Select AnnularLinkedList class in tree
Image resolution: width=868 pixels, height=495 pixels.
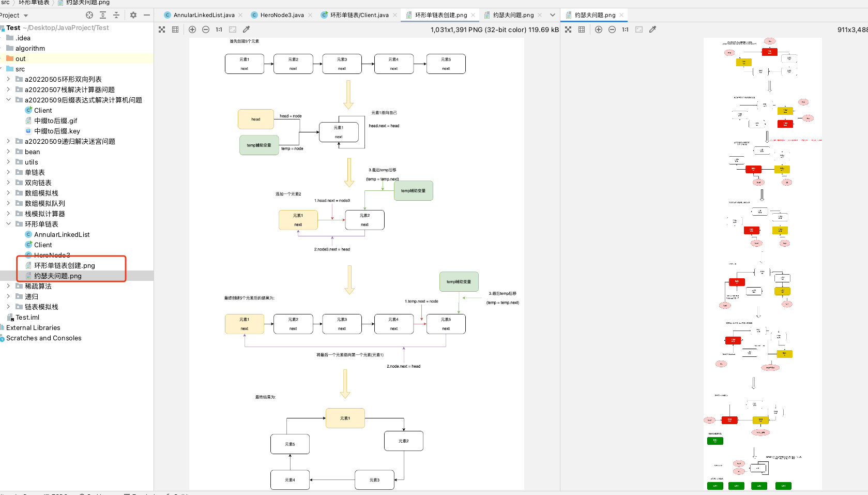pyautogui.click(x=62, y=234)
